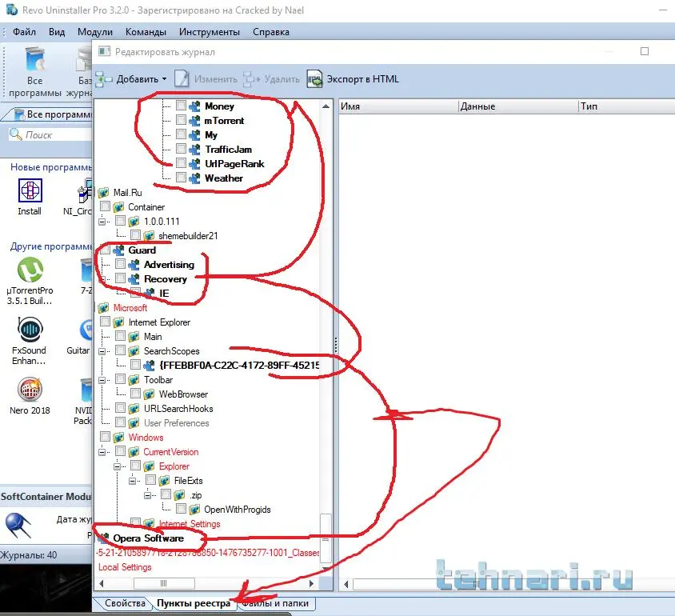Screen dimensions: 675x616
Task: Click the tree horizontal scroll right arrow
Action: pyautogui.click(x=312, y=584)
